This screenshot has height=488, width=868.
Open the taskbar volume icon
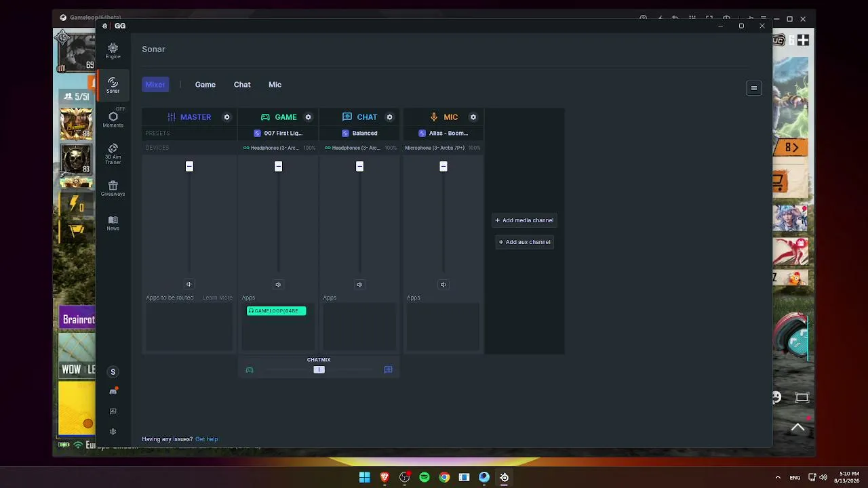pos(823,477)
